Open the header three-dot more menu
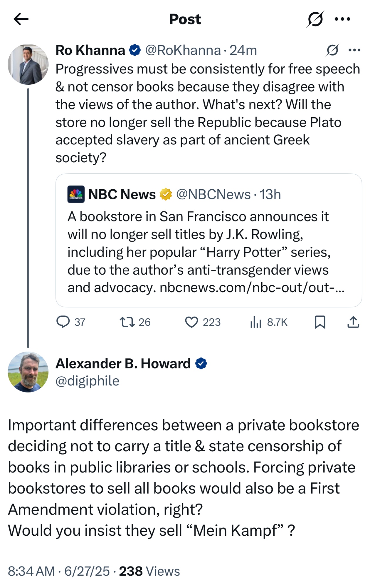370x588 pixels. (342, 19)
